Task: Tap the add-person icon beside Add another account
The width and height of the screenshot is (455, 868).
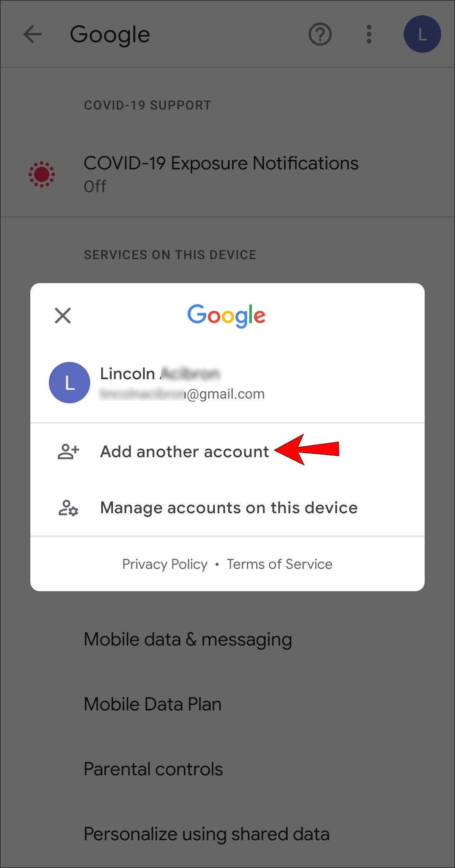Action: click(x=68, y=451)
